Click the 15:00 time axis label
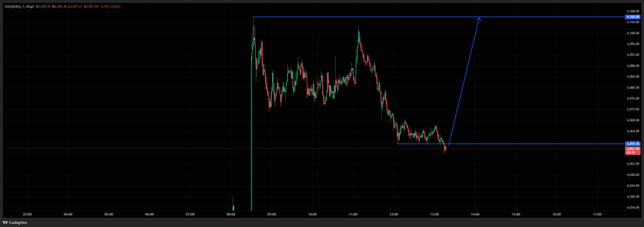644x227 pixels. (516, 214)
